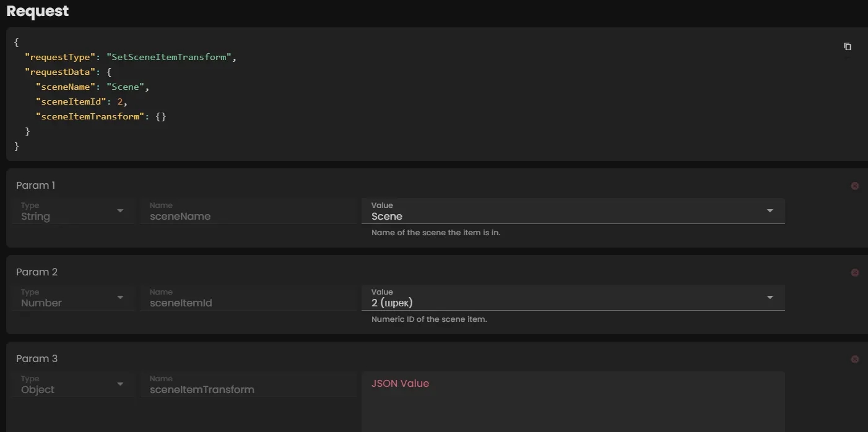Remove Param 1 with its delete icon

[855, 186]
